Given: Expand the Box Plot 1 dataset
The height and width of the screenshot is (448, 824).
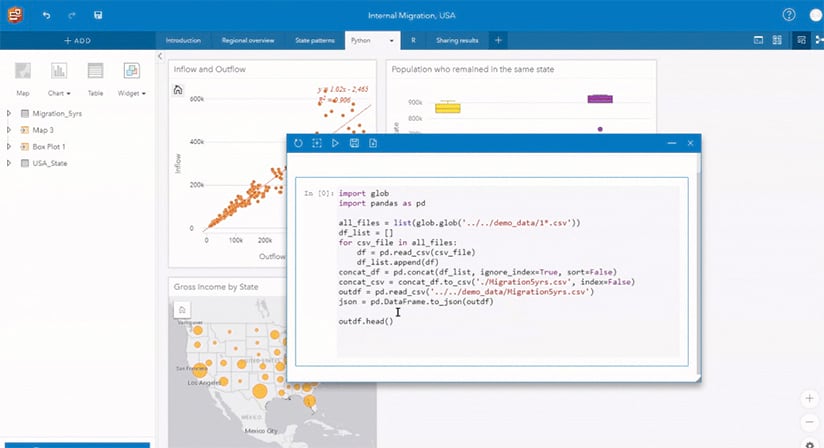Looking at the screenshot, I should [8, 147].
